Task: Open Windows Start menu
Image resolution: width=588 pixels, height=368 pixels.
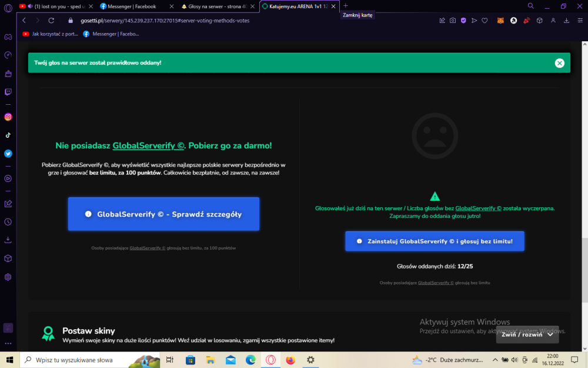Action: (9, 360)
